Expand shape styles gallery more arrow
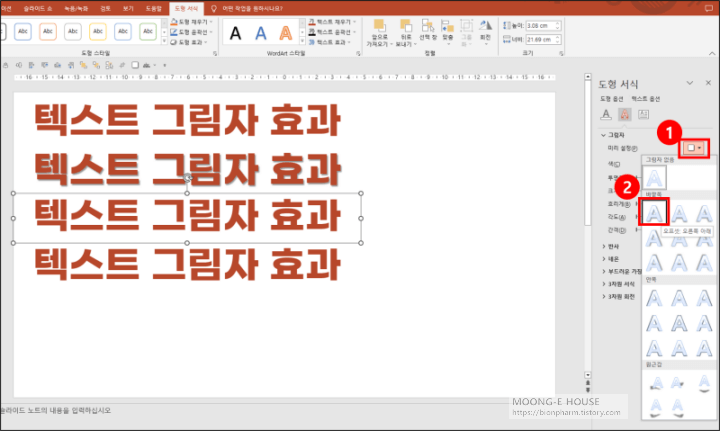Viewport: 720px width, 431px height. coord(164,41)
